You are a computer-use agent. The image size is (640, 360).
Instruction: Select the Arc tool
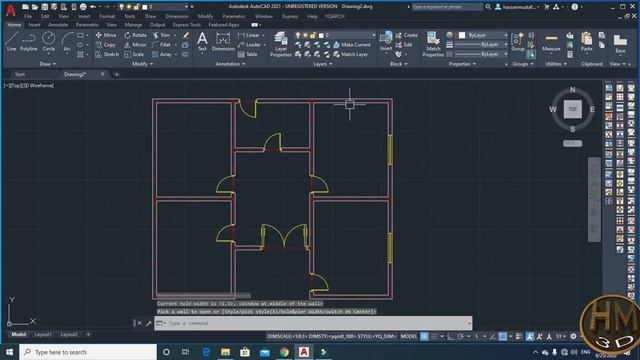point(67,41)
